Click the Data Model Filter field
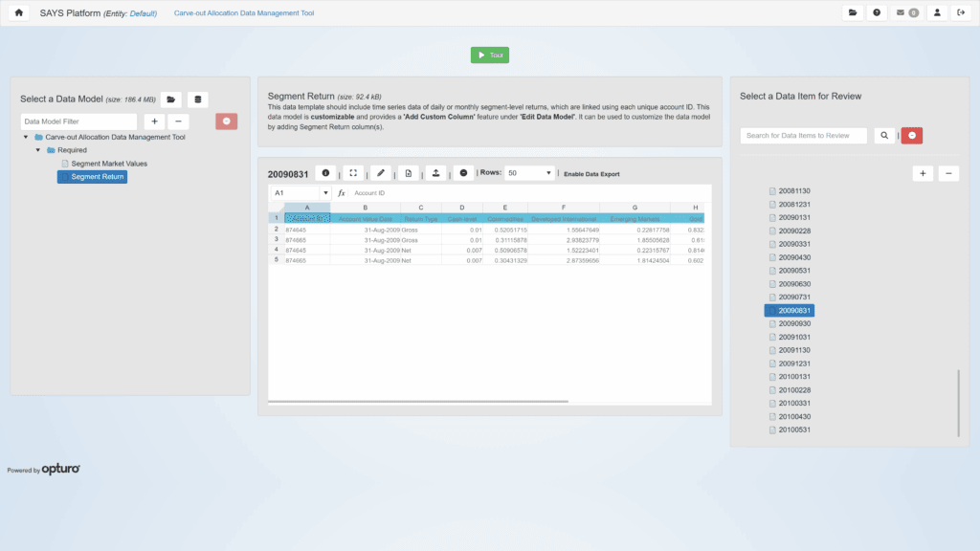The height and width of the screenshot is (551, 980). (x=78, y=121)
